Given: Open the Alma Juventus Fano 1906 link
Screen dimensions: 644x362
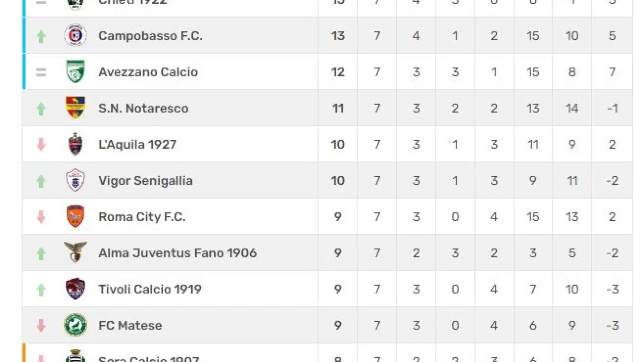Looking at the screenshot, I should pos(177,253).
